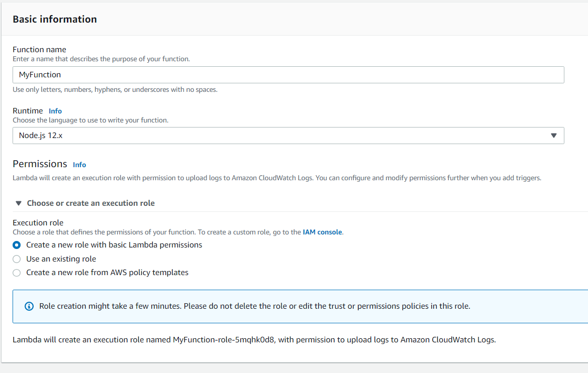The image size is (588, 373).
Task: Click the 'Choose or create an execution role' heading
Action: tap(90, 203)
